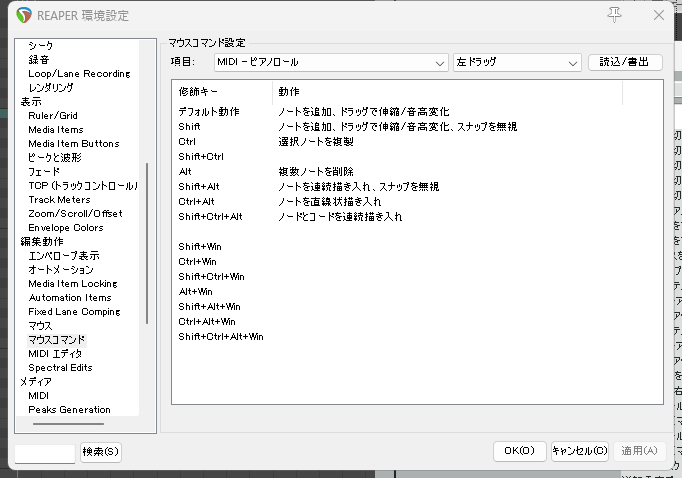Click the pin window icon in title bar
This screenshot has width=682, height=478.
(614, 15)
